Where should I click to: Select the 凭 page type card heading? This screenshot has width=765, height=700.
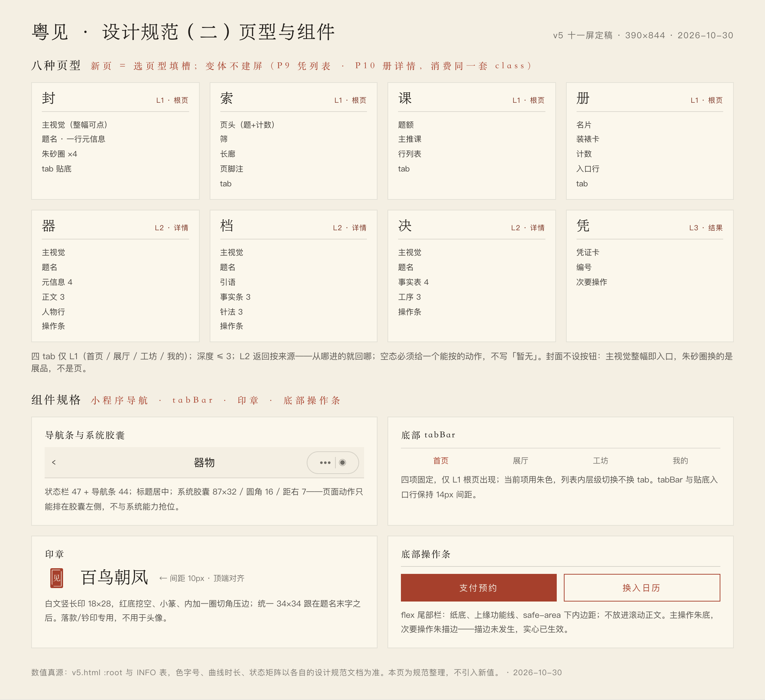click(x=583, y=226)
